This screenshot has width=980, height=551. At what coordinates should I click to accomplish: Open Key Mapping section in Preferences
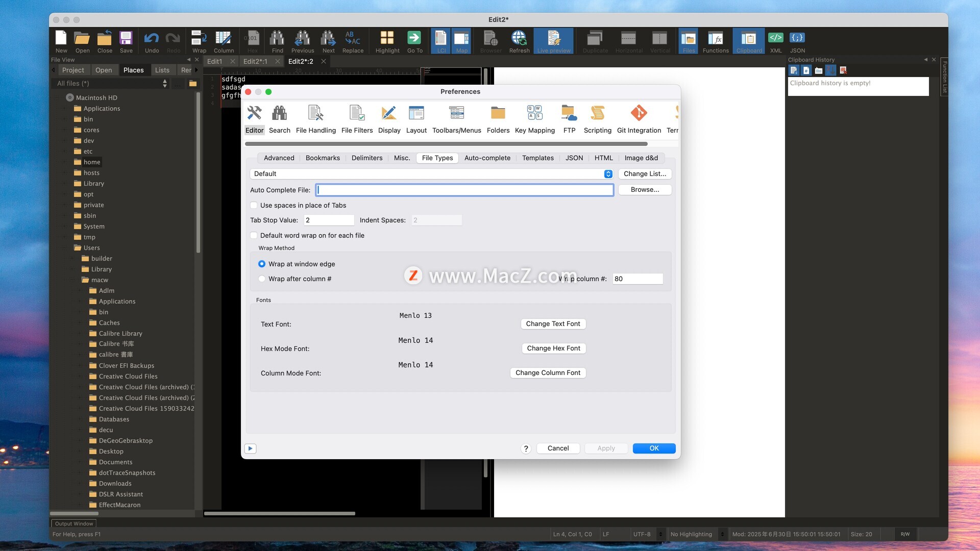click(534, 119)
